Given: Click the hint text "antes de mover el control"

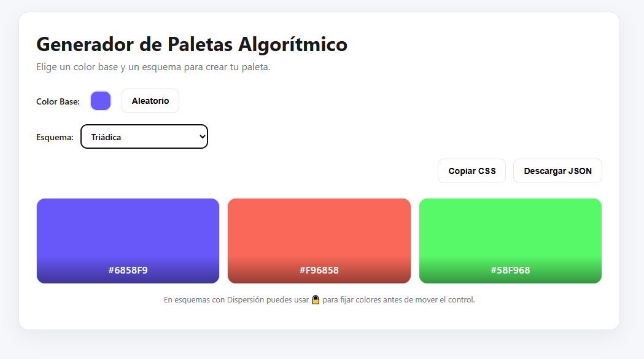Looking at the screenshot, I should click(x=428, y=300).
